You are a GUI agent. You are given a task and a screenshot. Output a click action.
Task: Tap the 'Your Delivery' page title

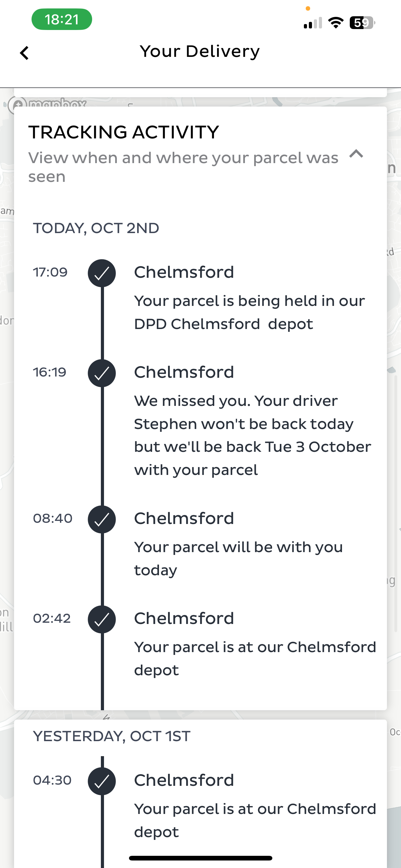pyautogui.click(x=200, y=52)
